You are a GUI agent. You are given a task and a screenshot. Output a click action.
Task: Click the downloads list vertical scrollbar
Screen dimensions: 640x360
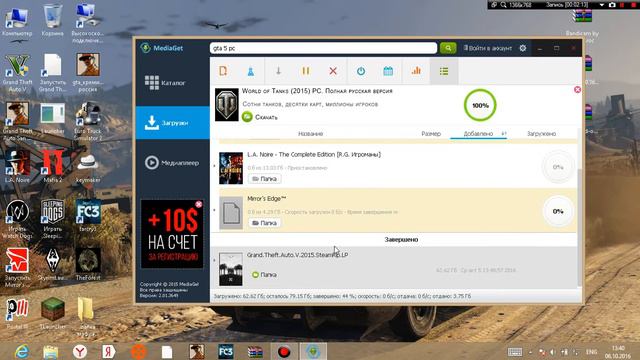click(579, 227)
